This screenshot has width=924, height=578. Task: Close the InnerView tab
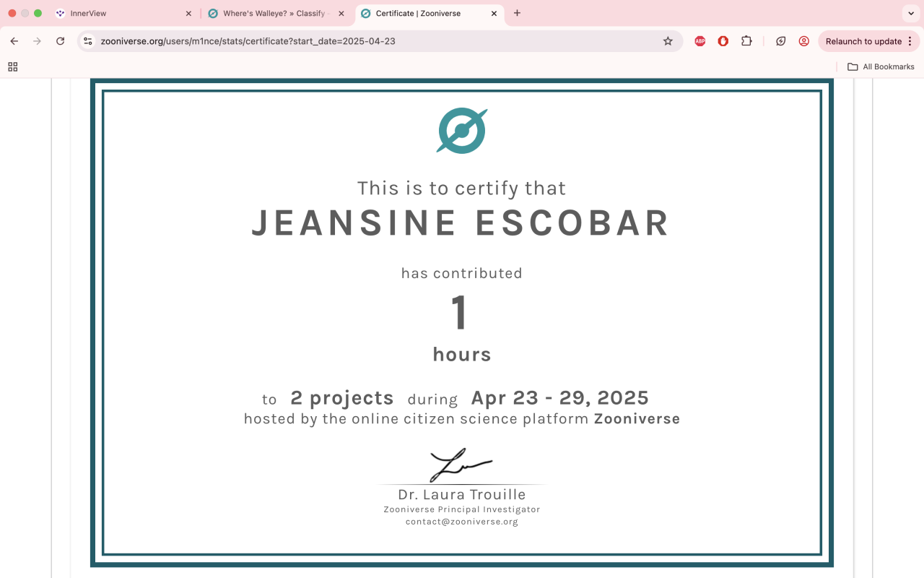coord(188,13)
